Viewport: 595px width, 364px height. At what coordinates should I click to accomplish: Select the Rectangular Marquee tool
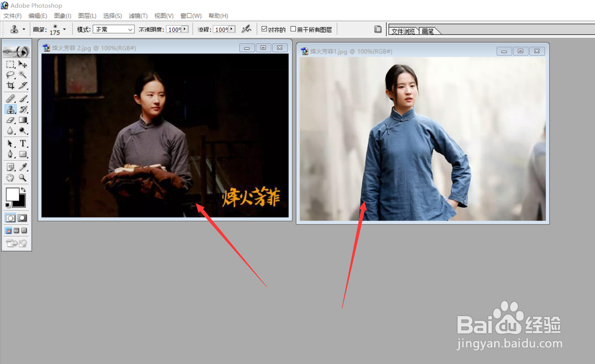(x=10, y=64)
